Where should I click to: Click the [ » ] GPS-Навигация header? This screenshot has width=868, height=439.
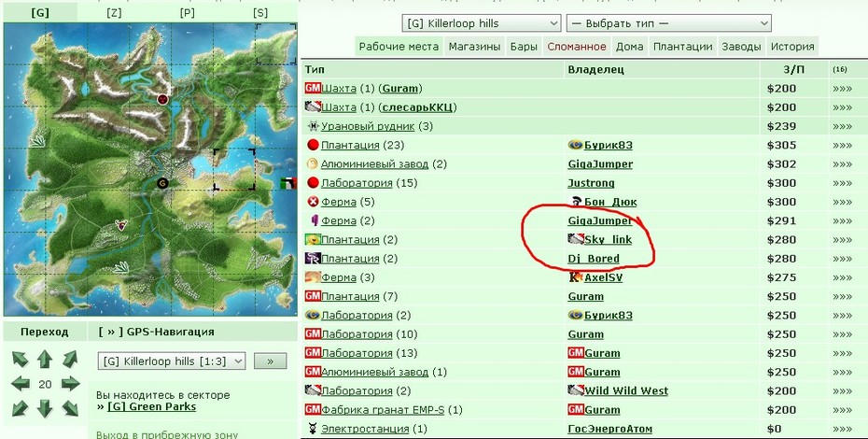[157, 332]
